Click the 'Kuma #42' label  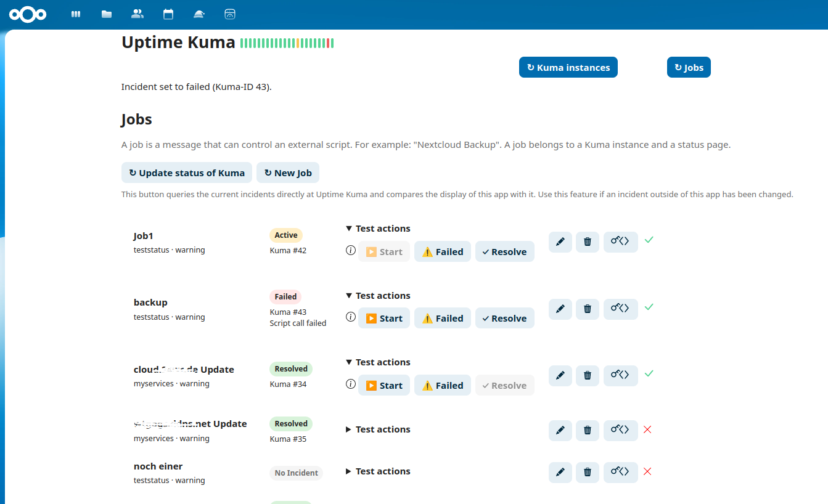[x=288, y=251]
